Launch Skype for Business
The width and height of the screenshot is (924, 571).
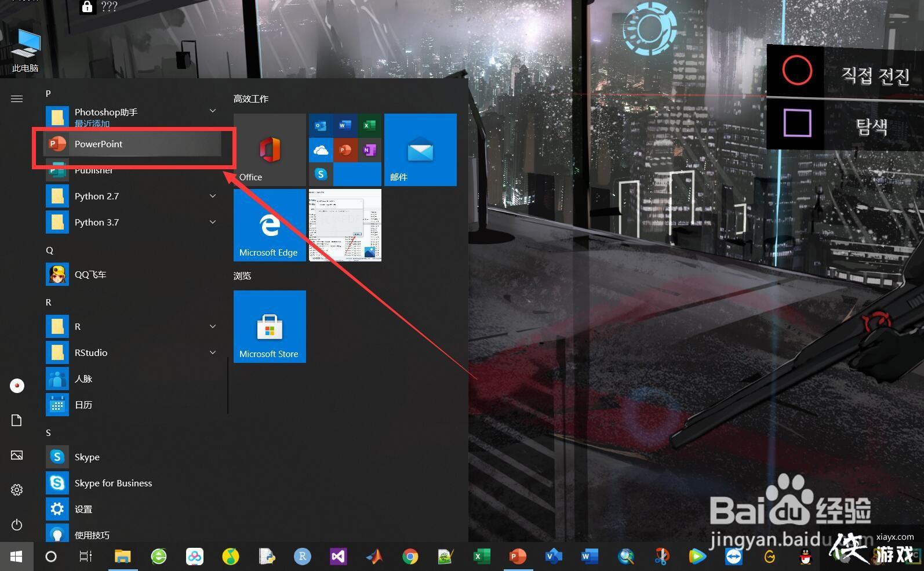pos(133,483)
